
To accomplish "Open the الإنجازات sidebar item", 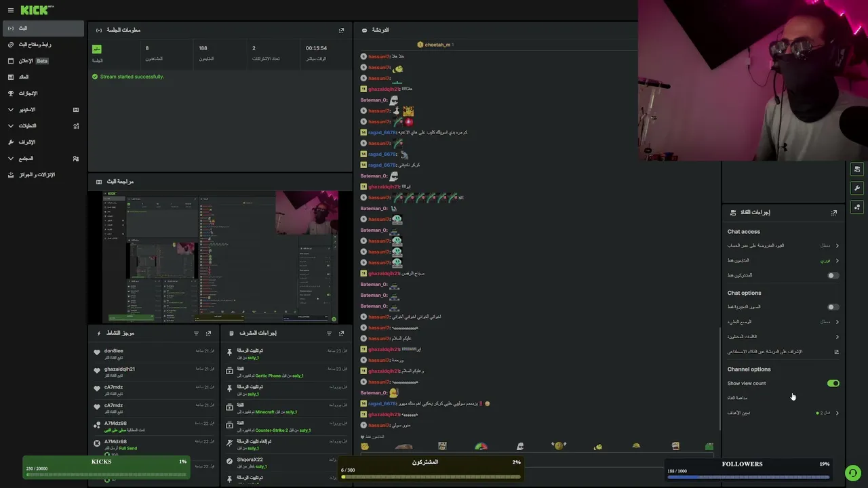I will 43,94.
